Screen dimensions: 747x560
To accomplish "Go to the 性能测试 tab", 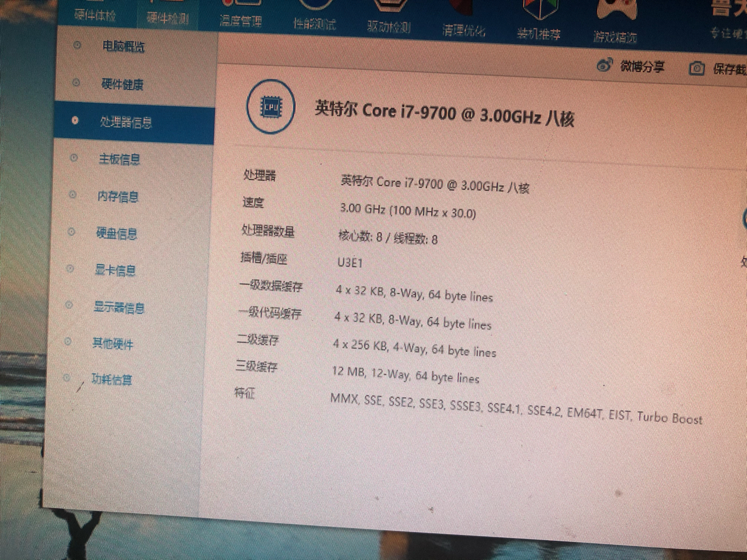I will [x=314, y=24].
